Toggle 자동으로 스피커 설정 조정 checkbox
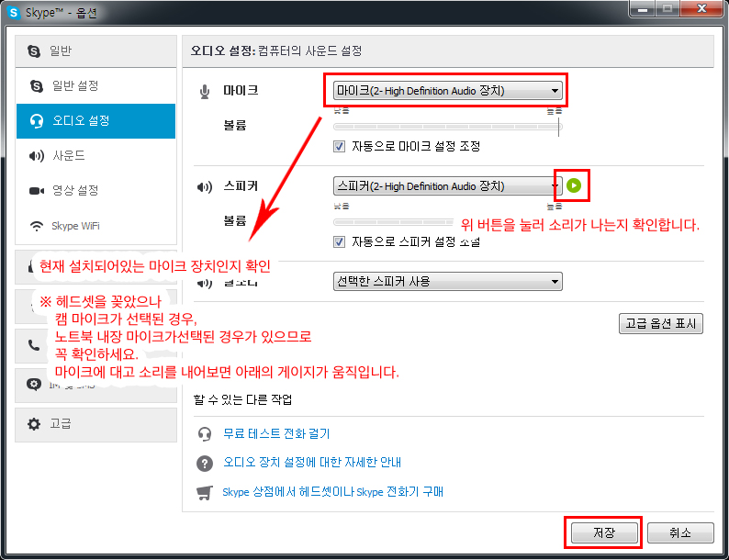This screenshot has height=560, width=729. [340, 241]
